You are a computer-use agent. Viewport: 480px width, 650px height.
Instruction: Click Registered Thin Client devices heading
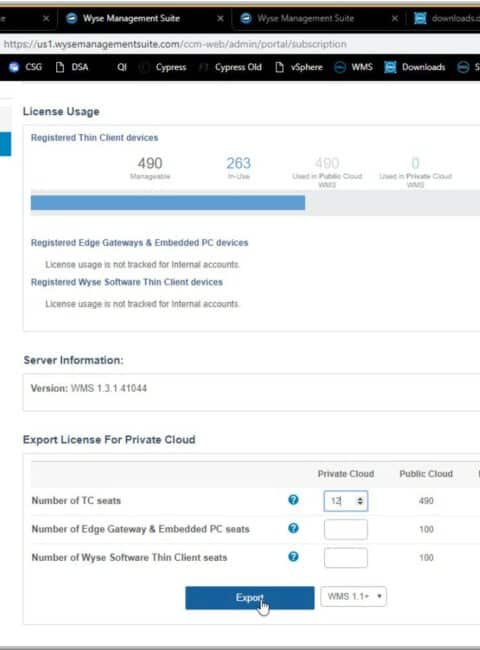point(95,138)
